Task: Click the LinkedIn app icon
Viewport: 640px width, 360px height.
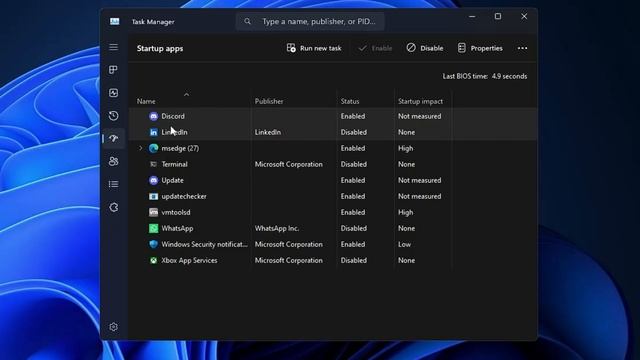Action: (x=153, y=132)
